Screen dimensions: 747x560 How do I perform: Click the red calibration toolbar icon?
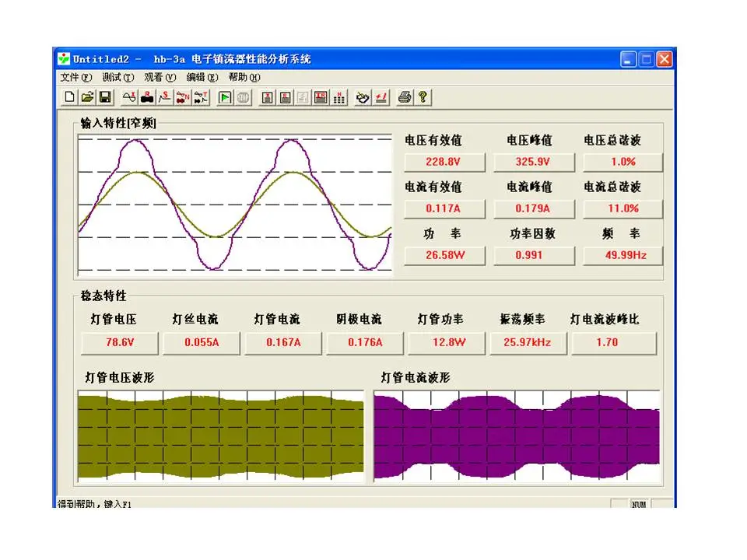coord(381,97)
